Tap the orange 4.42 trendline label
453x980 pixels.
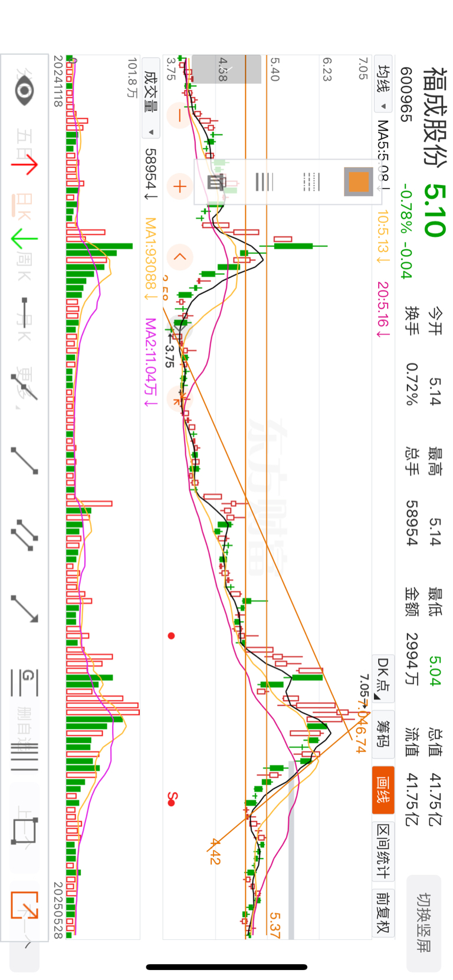pos(214,851)
